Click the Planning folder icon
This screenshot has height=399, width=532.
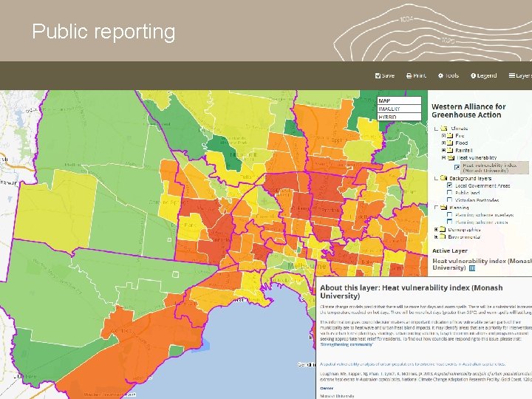(x=444, y=208)
